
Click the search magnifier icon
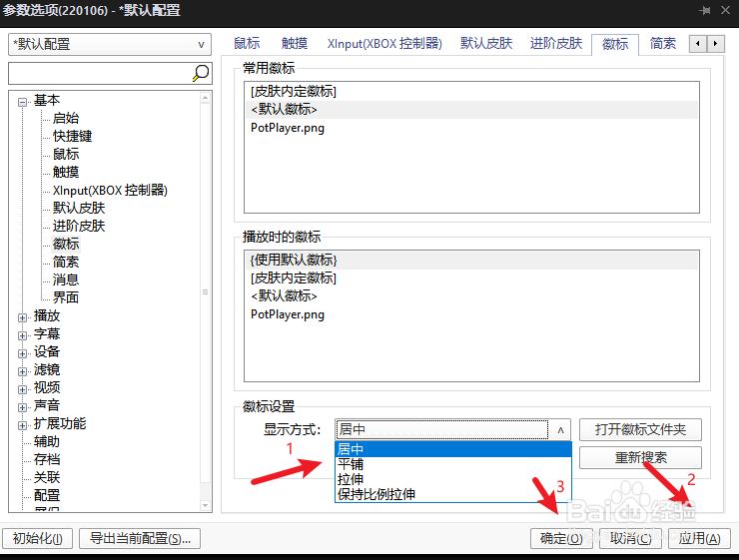click(201, 73)
